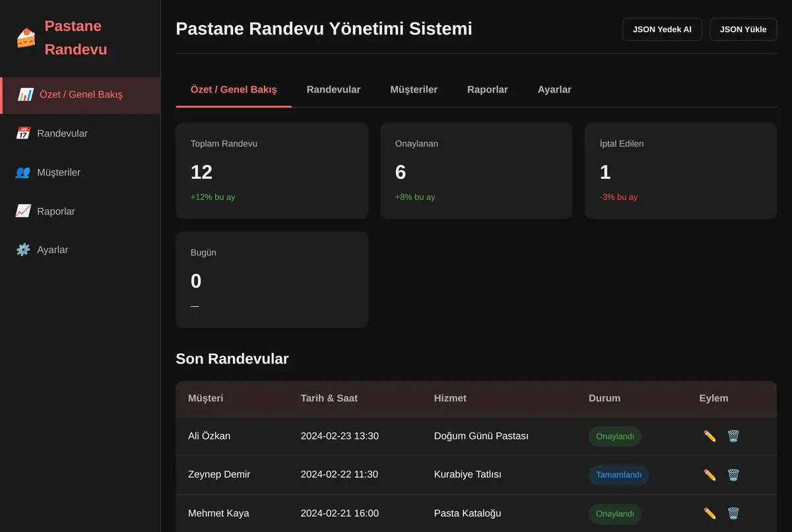Delete Ali Özkan's appointment with trash icon

(x=733, y=436)
